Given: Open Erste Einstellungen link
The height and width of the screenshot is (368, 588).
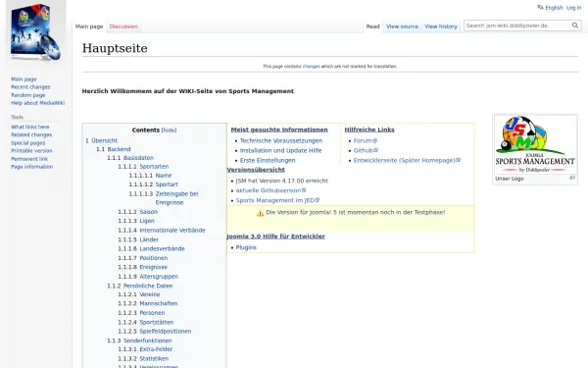Looking at the screenshot, I should (x=268, y=160).
